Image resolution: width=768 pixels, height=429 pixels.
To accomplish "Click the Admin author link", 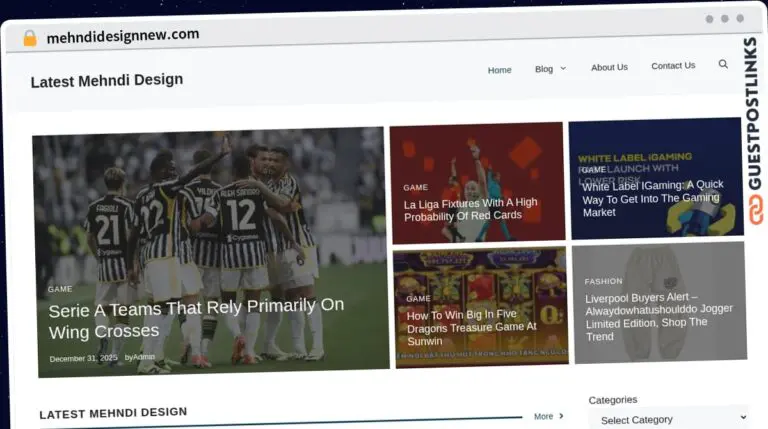I will 144,357.
